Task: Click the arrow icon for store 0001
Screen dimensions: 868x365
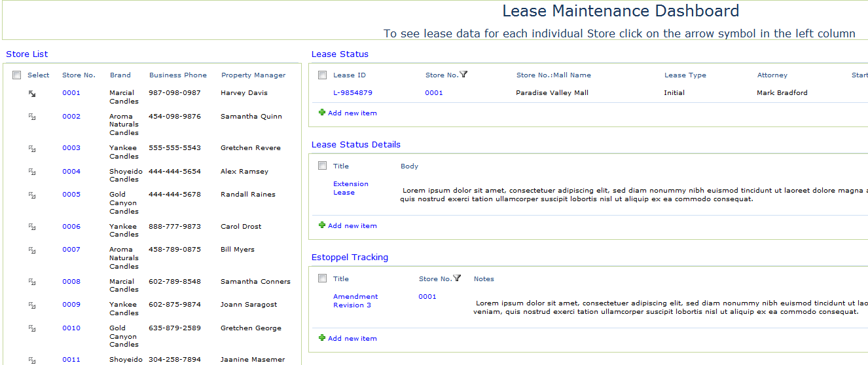Action: point(32,94)
